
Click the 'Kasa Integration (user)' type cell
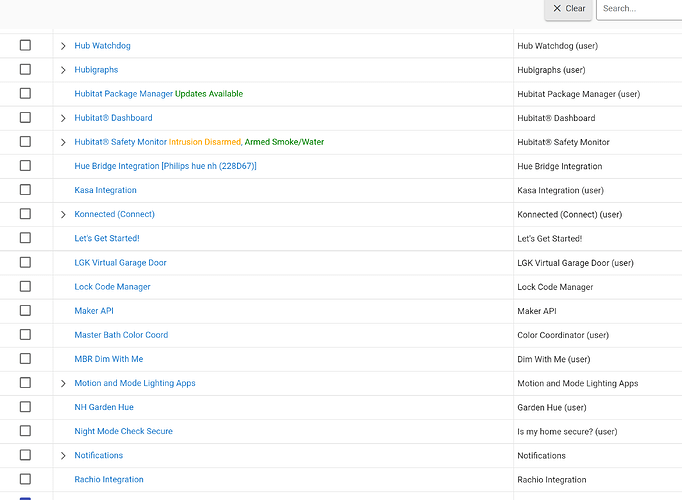(560, 190)
